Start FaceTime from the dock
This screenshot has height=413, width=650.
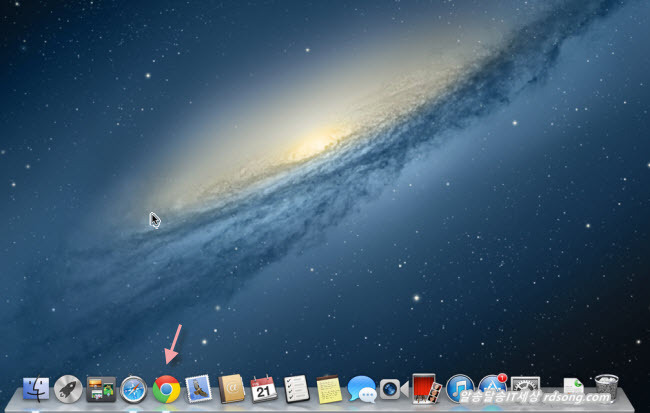click(391, 390)
